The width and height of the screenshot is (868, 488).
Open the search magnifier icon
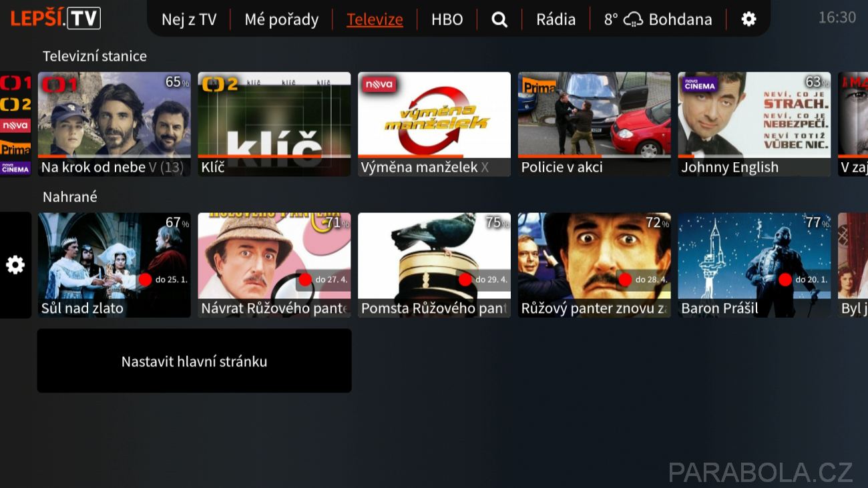499,19
